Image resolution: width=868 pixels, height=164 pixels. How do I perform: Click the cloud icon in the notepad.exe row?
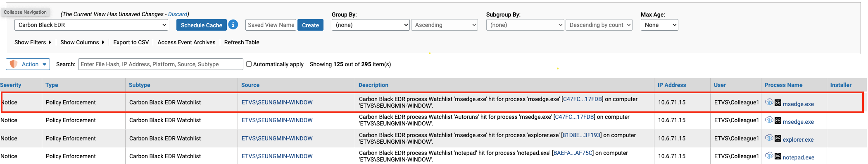pyautogui.click(x=769, y=156)
